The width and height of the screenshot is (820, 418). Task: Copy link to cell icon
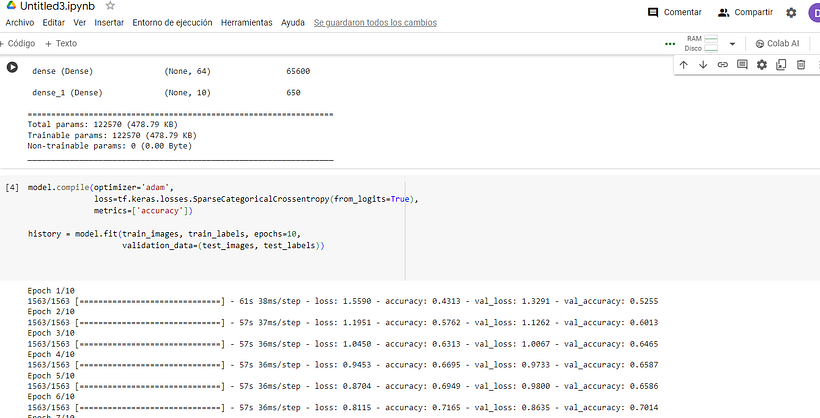pyautogui.click(x=723, y=65)
